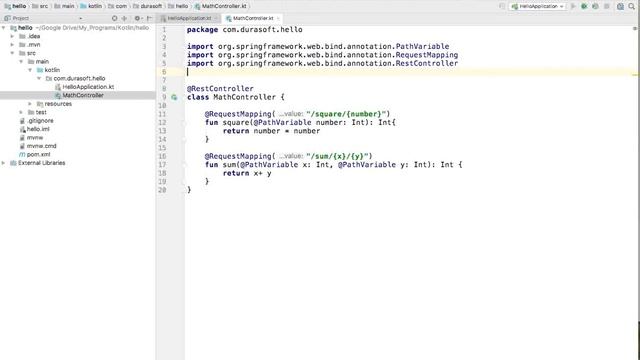Click the Run button in the toolbar
Viewport: 640px width, 360px height.
573,6
